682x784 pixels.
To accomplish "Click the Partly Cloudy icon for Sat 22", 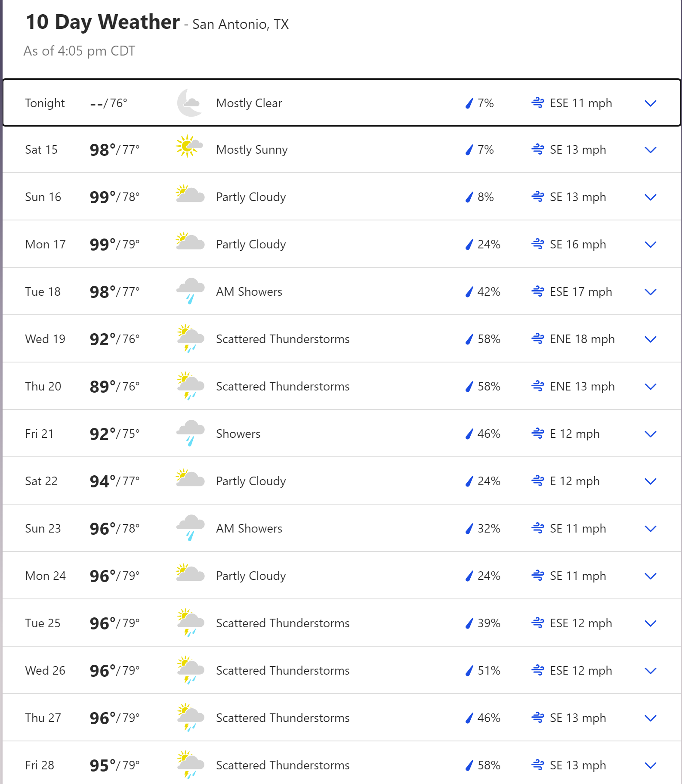I will pyautogui.click(x=190, y=477).
